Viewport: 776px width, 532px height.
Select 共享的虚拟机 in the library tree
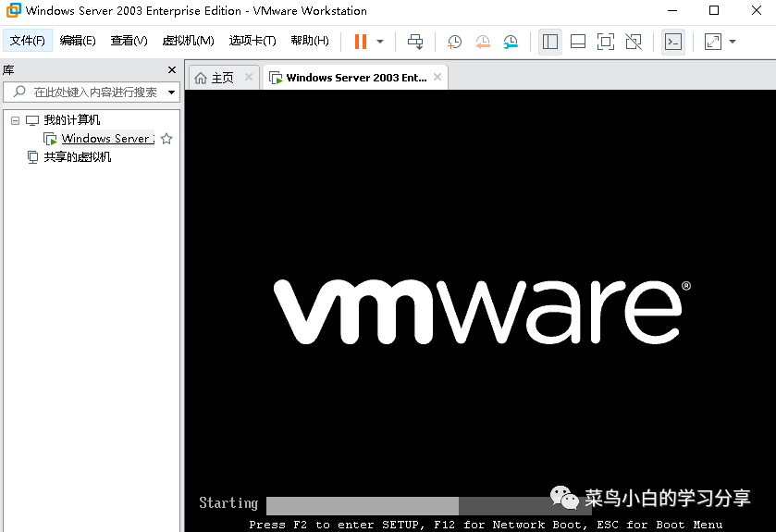(77, 157)
